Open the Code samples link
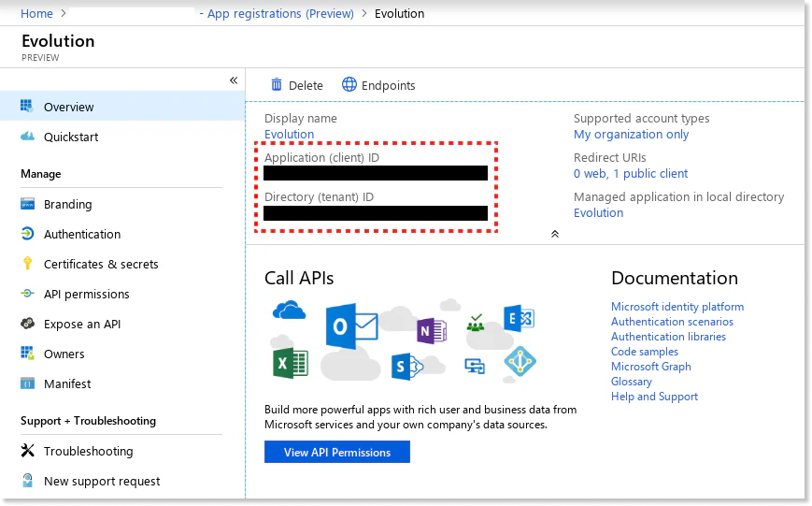 [644, 352]
